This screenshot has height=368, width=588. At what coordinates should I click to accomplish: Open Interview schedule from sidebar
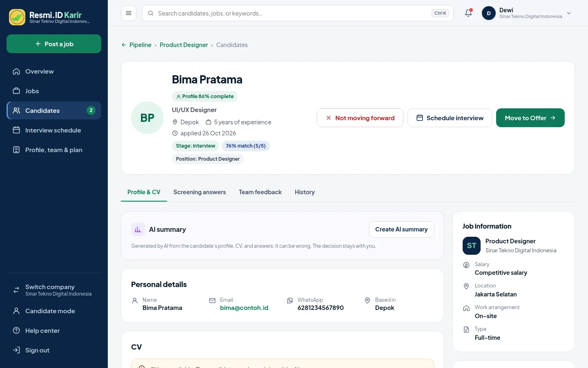(x=54, y=130)
